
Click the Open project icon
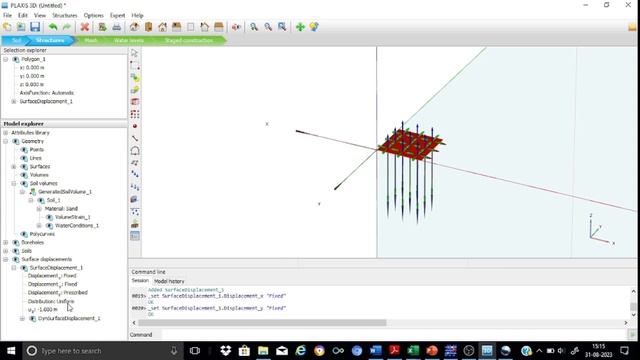coord(21,27)
